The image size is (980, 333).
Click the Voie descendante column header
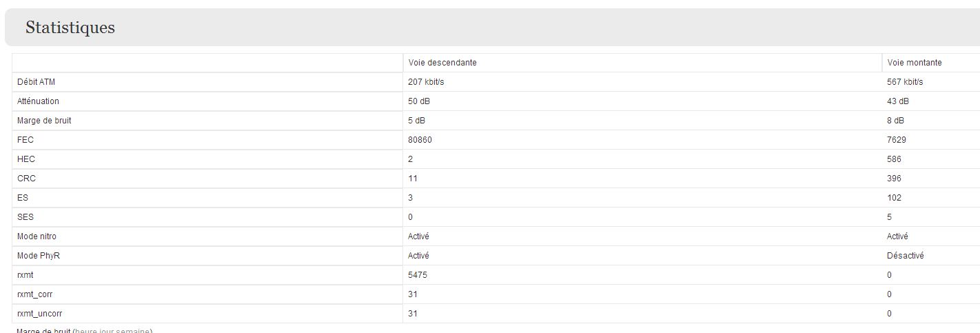442,63
